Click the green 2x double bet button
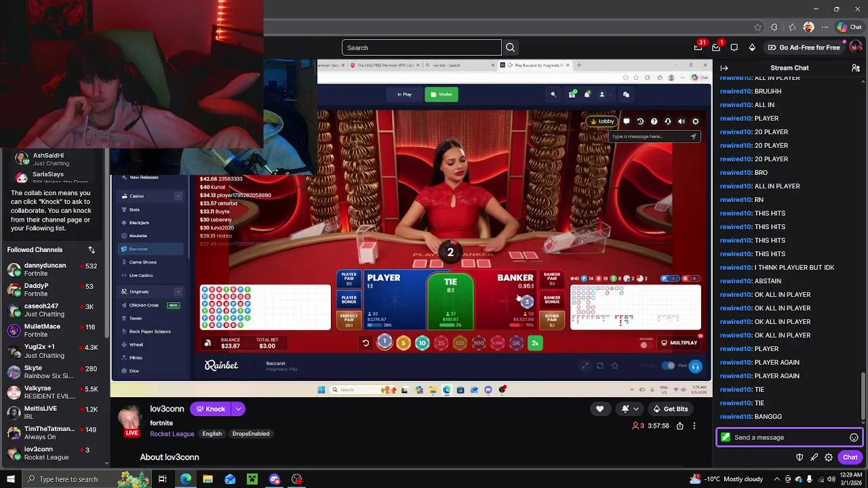868x488 pixels. [535, 343]
